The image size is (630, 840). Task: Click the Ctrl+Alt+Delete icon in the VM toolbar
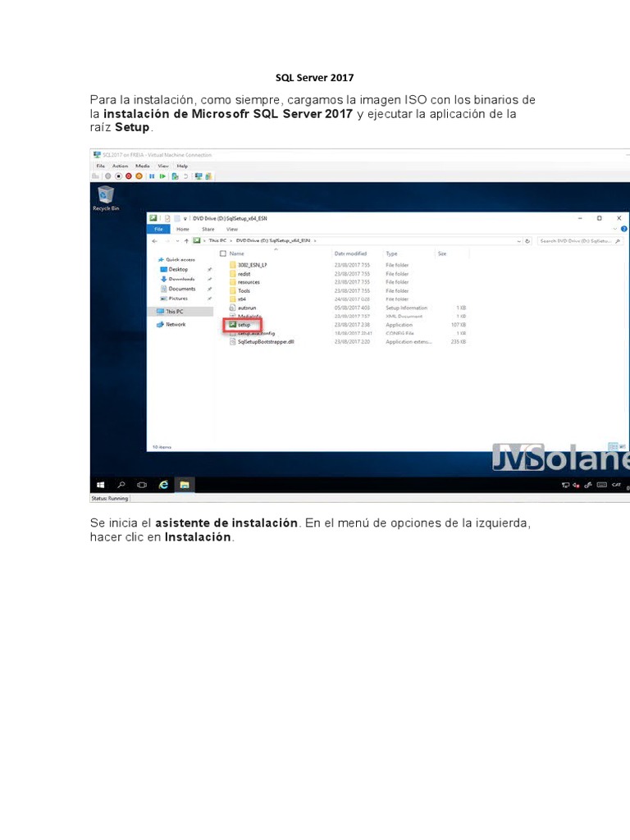coord(95,176)
